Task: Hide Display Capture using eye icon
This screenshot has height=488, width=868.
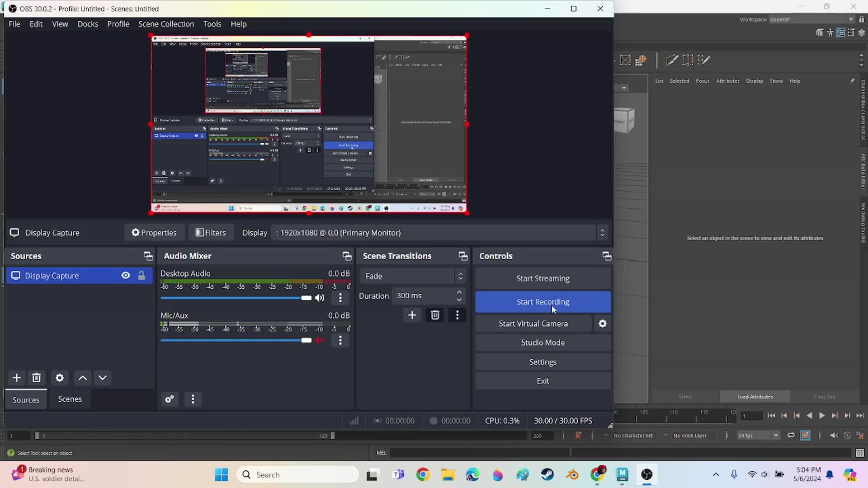Action: coord(126,276)
